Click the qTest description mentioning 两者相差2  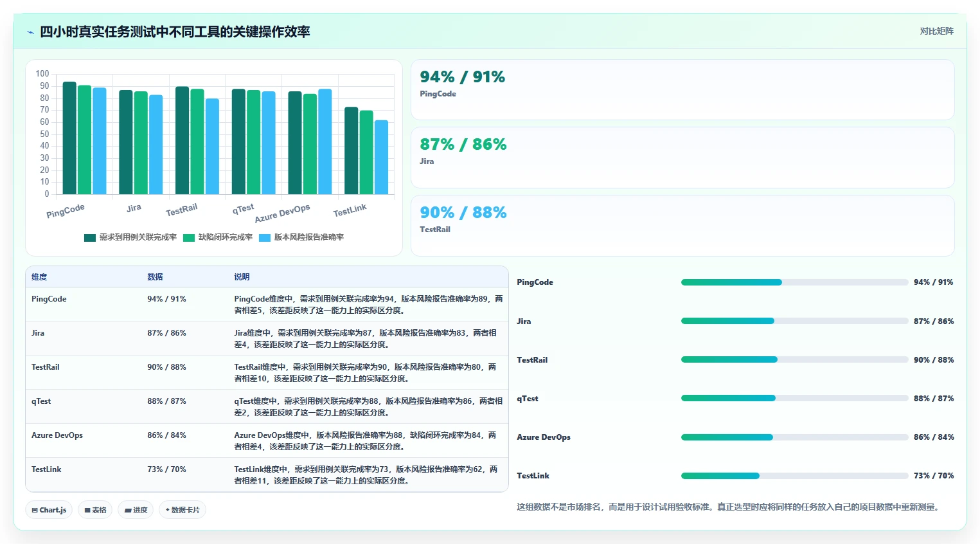click(368, 407)
